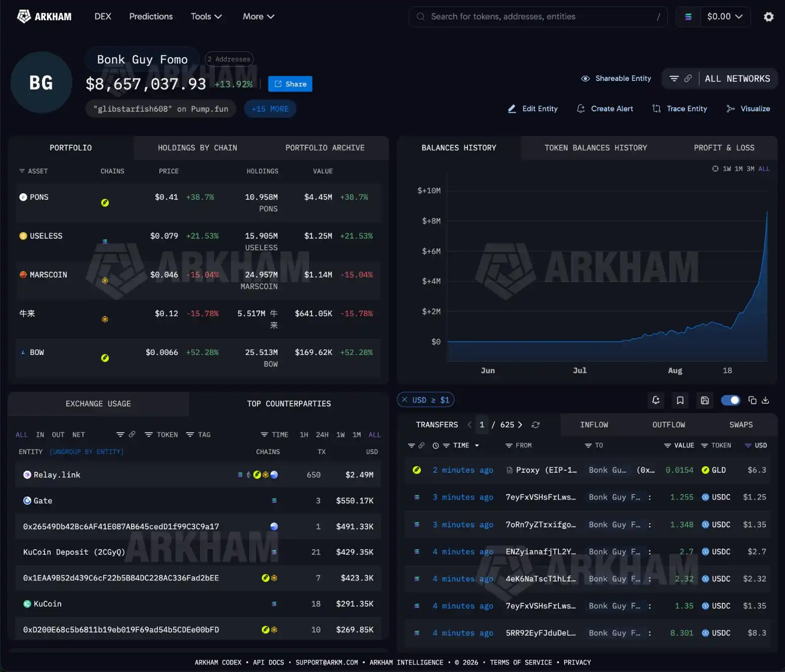This screenshot has width=785, height=672.
Task: Open the More dropdown menu
Action: click(x=258, y=17)
